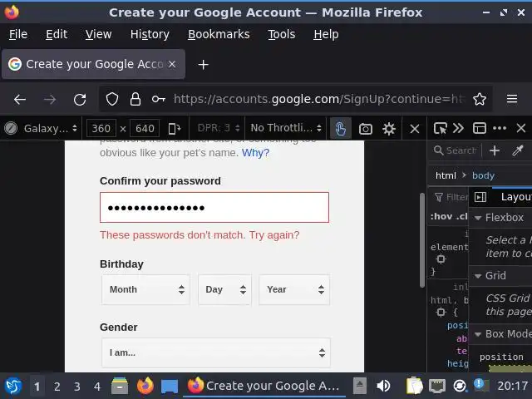This screenshot has height=399, width=532.
Task: Close responsive design mode
Action: [414, 129]
